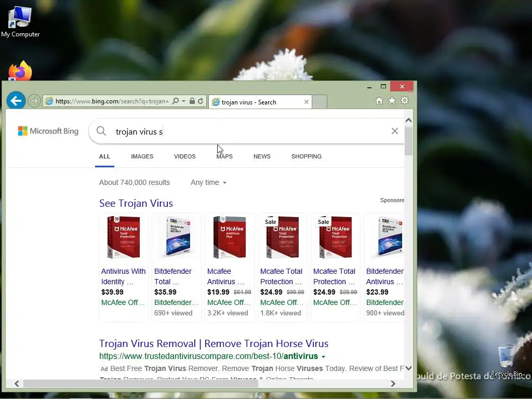Viewport: 532px width, 399px height.
Task: Click Bitdefender Antivirus $23.99 product image
Action: tap(391, 236)
